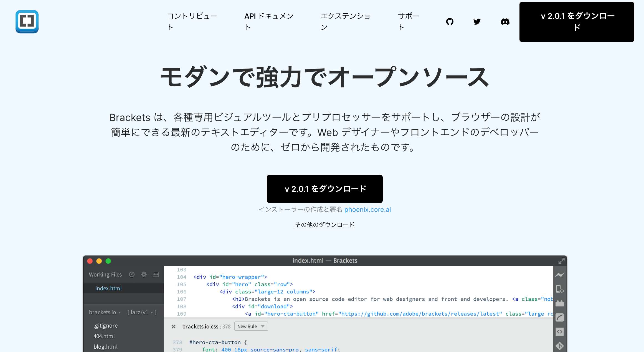Viewport: 644px width, 352px height.
Task: Follow the phoenix.core.ai link
Action: click(367, 210)
